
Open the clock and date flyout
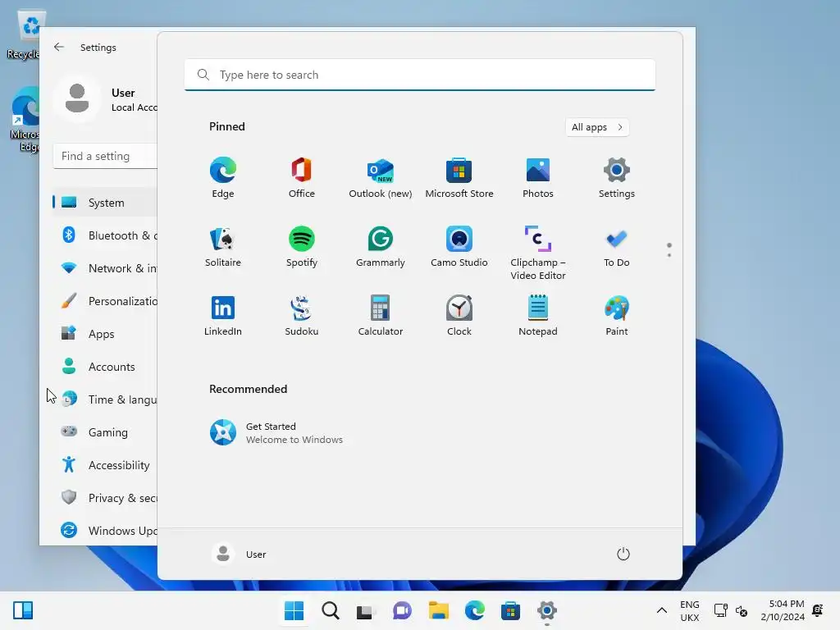click(783, 610)
